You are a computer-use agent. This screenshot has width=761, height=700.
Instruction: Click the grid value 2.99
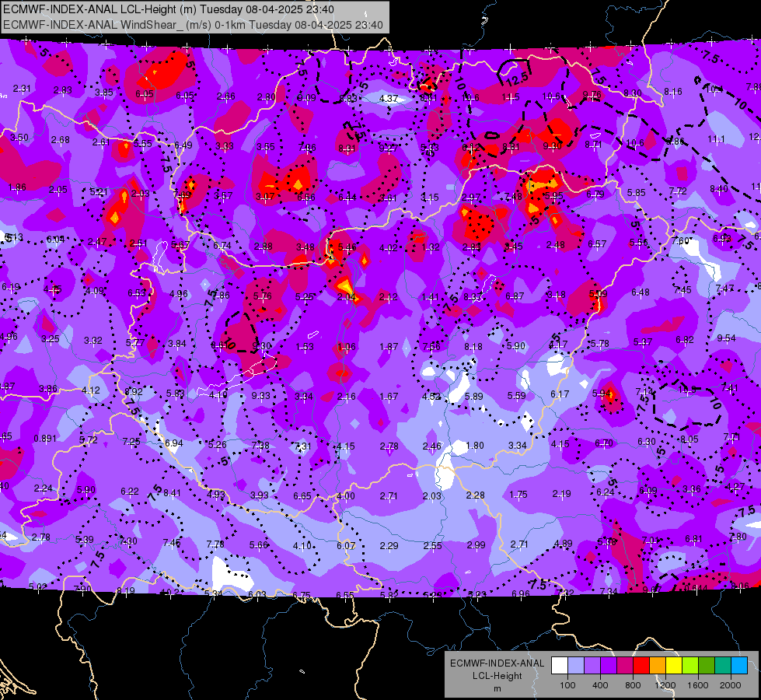click(476, 545)
